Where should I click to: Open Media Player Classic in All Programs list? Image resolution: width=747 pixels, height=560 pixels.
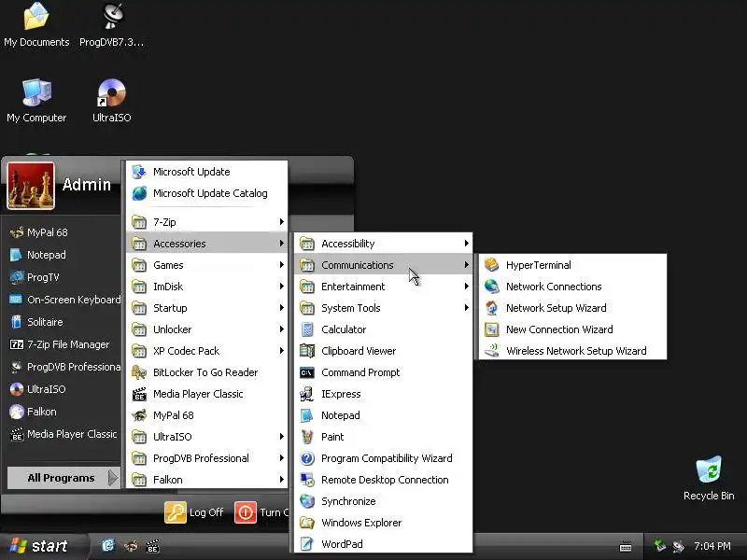pyautogui.click(x=207, y=394)
